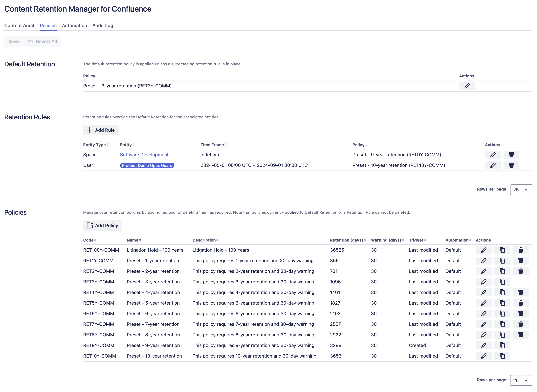Delete the RET1Y-COMM policy
The image size is (537, 392).
(520, 261)
